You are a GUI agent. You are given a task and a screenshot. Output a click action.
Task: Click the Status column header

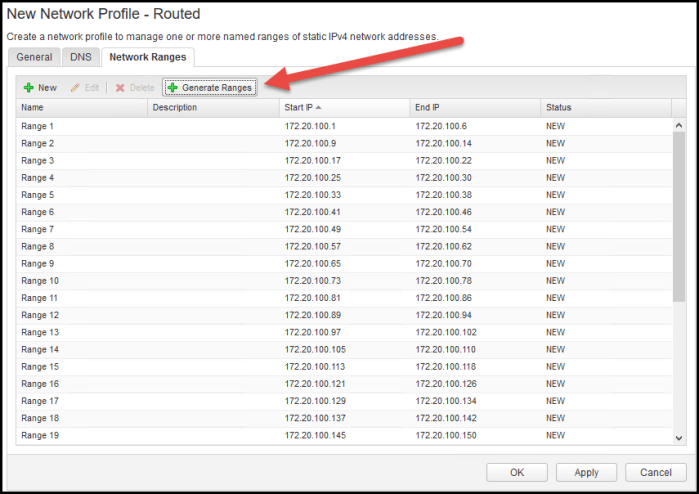click(x=605, y=107)
